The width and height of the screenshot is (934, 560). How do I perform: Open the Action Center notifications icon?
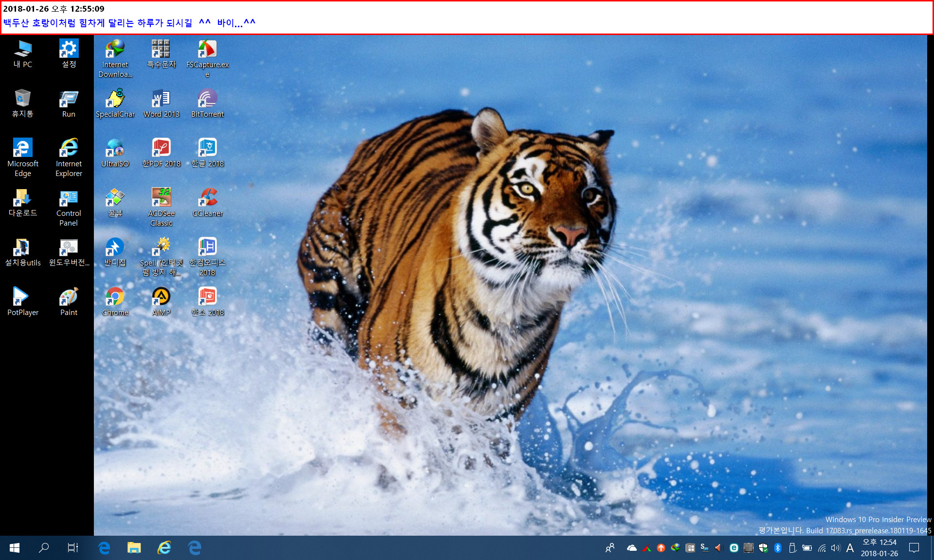click(914, 548)
